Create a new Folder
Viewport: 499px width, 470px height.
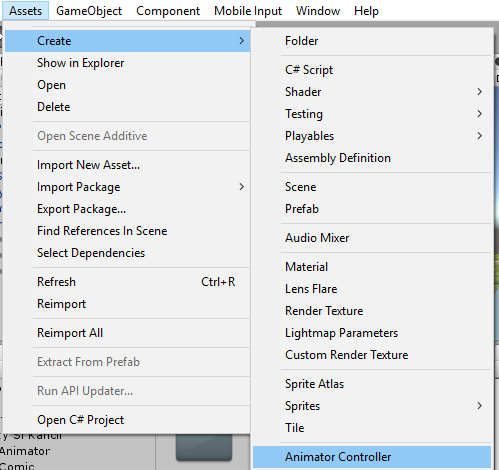click(372, 41)
